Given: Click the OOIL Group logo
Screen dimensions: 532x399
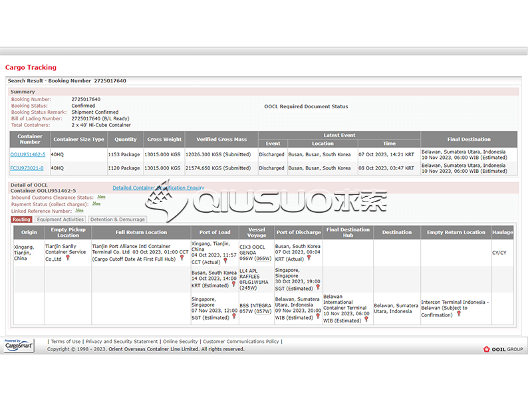Looking at the screenshot, I should pyautogui.click(x=503, y=349).
